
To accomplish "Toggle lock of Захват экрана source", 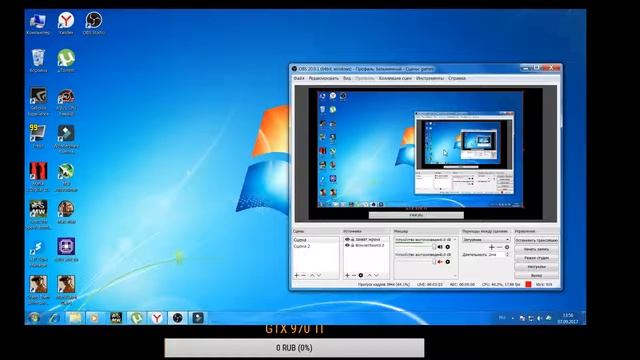I will tap(353, 240).
